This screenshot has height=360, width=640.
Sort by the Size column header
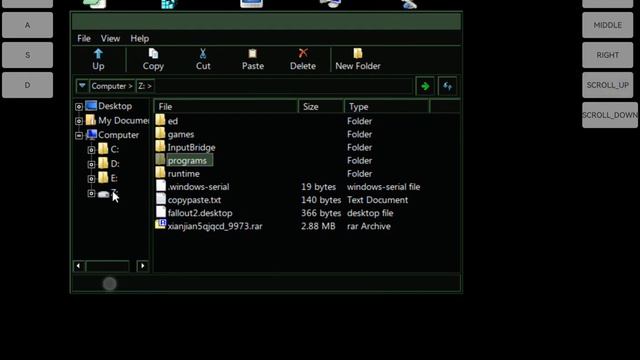pos(321,107)
